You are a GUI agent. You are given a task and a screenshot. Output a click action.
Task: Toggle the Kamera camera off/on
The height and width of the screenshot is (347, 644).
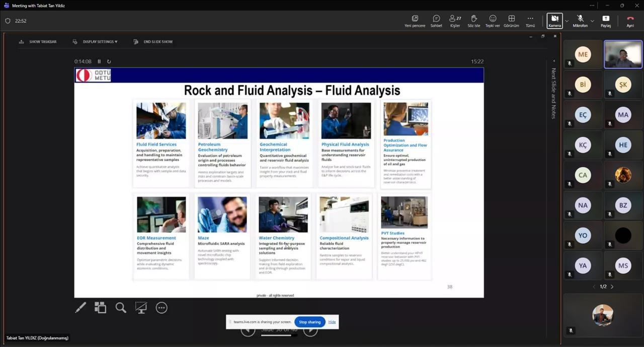[x=554, y=21]
